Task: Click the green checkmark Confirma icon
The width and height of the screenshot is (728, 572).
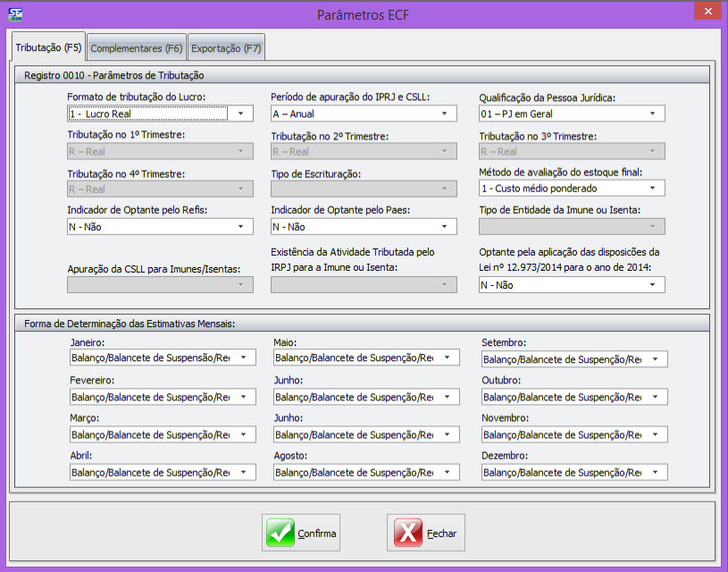Action: (280, 533)
